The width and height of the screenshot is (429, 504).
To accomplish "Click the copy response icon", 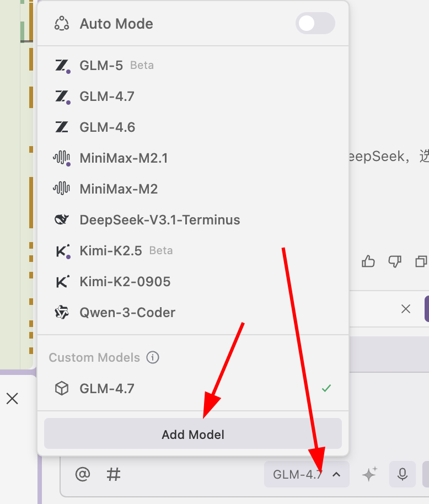I will [x=421, y=261].
